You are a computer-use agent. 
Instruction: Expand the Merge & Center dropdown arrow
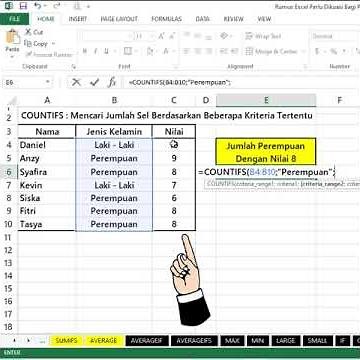tap(303, 52)
